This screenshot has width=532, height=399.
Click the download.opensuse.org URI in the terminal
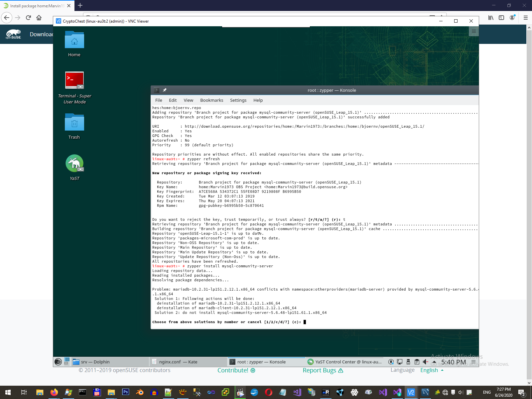point(305,126)
